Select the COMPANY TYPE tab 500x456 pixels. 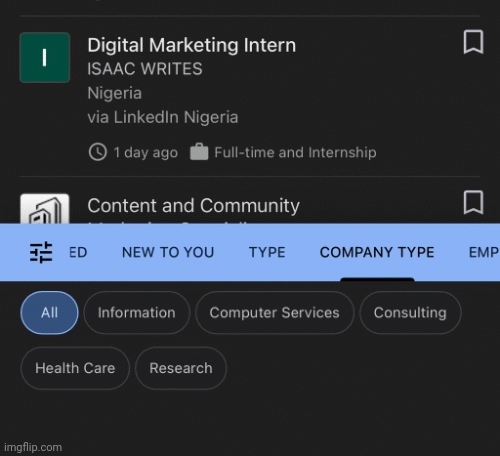coord(377,252)
